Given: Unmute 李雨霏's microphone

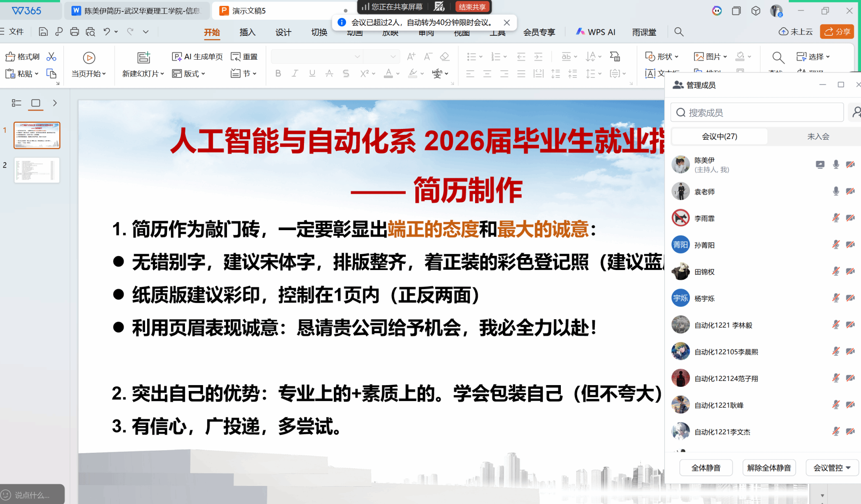Looking at the screenshot, I should pos(836,218).
